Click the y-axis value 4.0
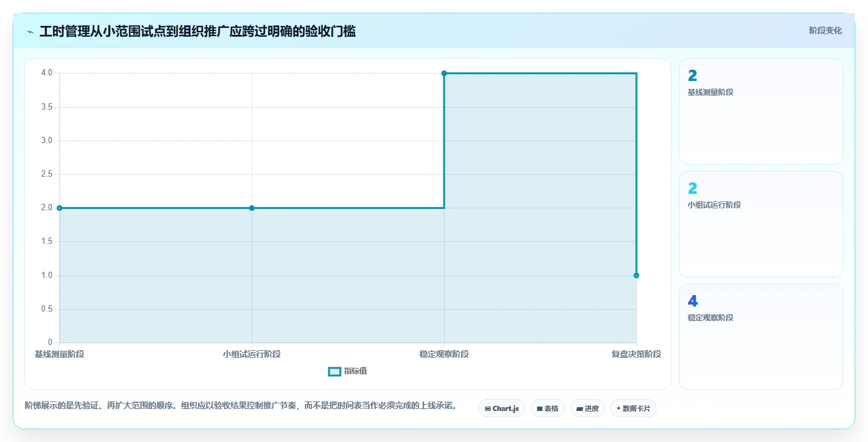The height and width of the screenshot is (442, 868). 47,73
